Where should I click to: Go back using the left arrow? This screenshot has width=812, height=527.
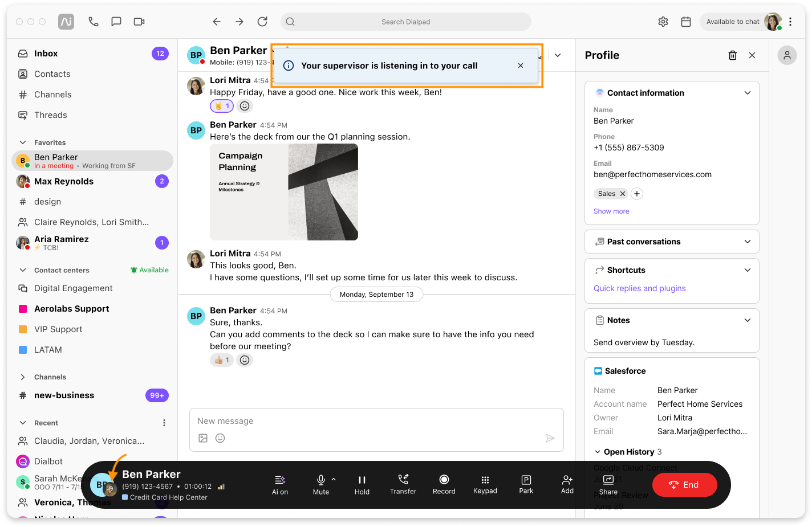point(217,22)
